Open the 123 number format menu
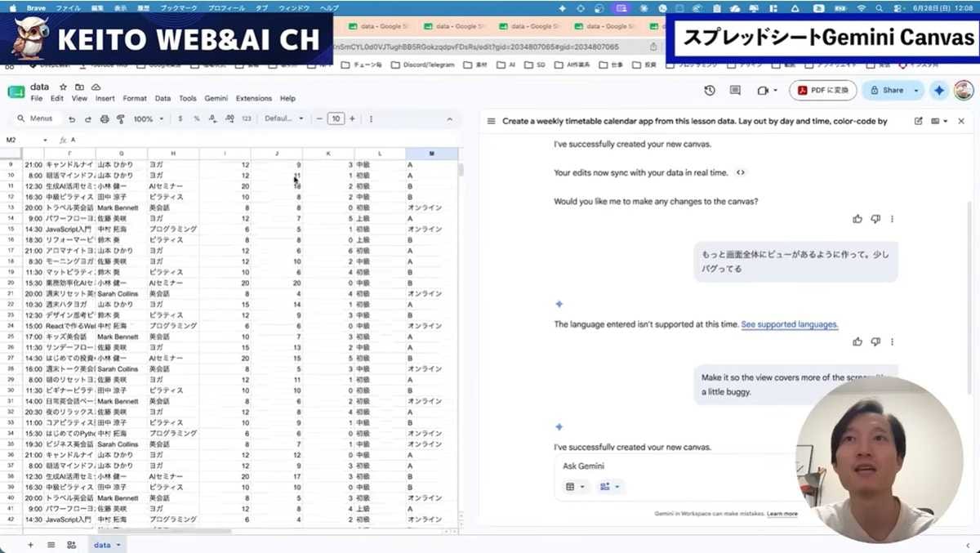 pos(246,119)
